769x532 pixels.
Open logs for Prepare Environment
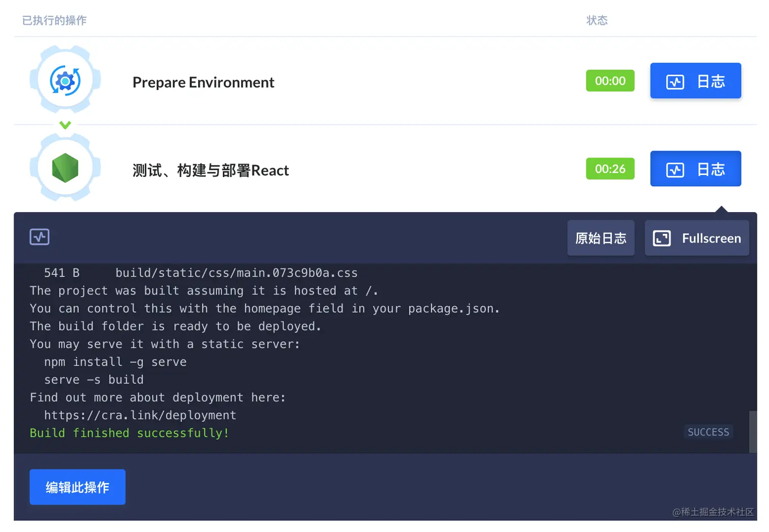click(695, 81)
